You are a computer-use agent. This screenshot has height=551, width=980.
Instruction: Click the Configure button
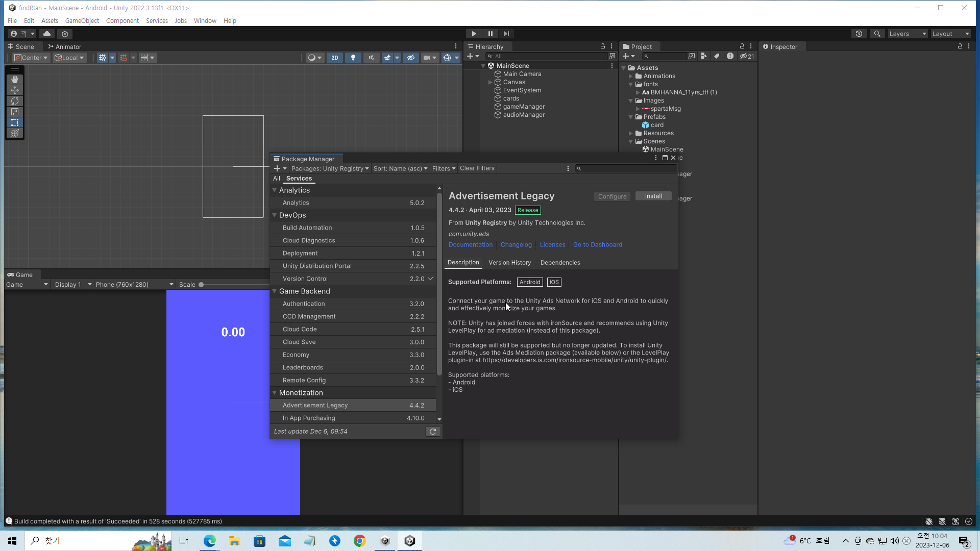[612, 196]
